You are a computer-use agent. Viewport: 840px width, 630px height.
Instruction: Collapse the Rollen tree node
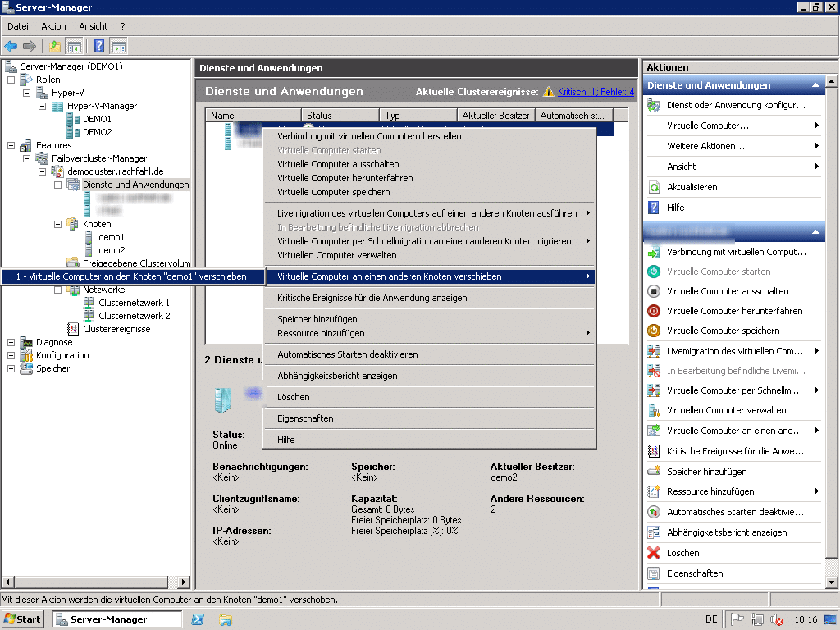[x=11, y=80]
